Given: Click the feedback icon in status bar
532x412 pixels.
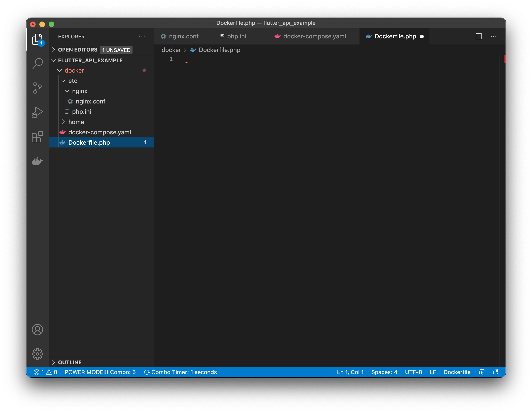Looking at the screenshot, I should pyautogui.click(x=481, y=372).
